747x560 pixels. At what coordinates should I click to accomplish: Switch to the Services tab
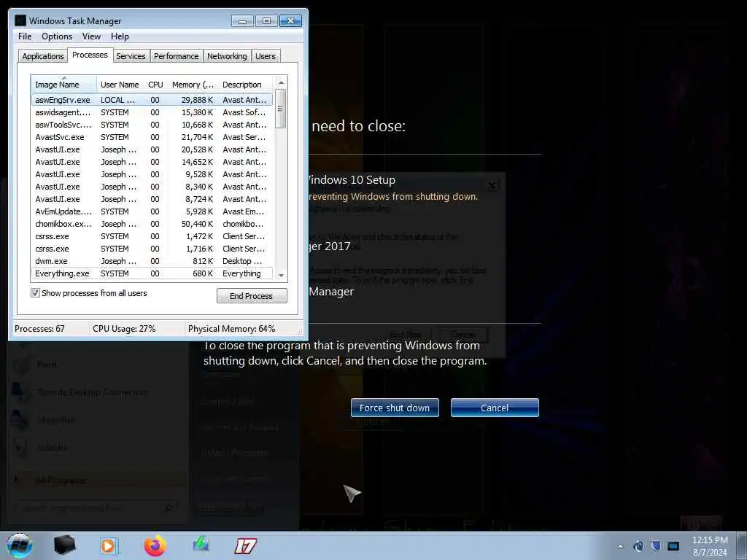point(131,55)
